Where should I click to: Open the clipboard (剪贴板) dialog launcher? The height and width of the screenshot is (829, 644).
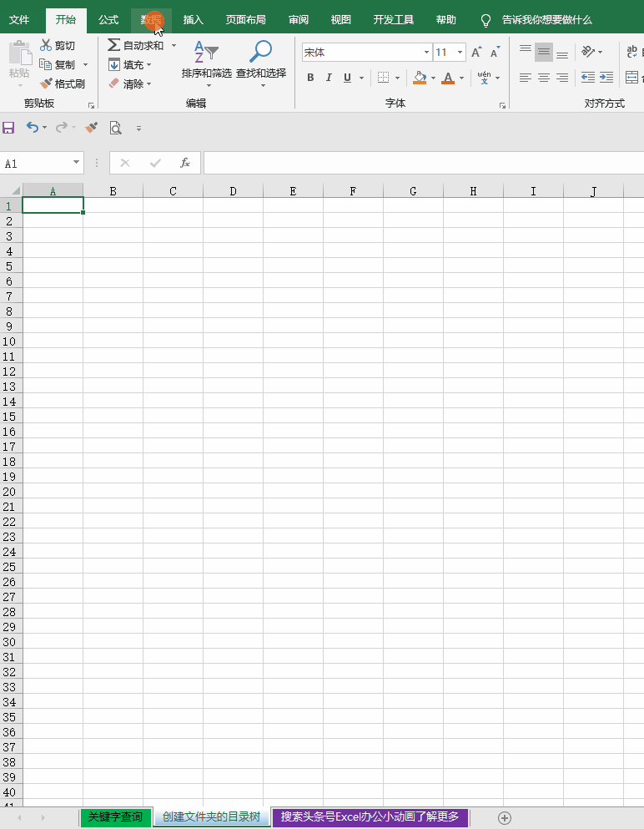point(92,106)
